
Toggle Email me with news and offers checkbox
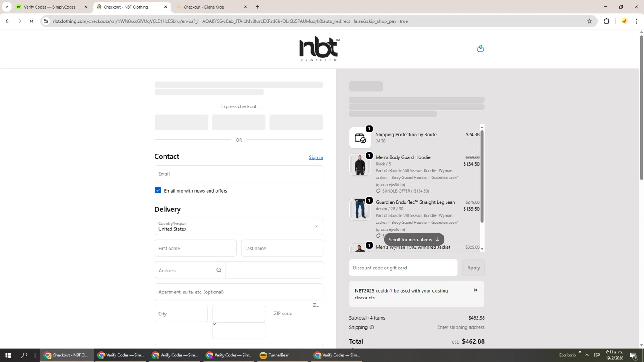pos(158,190)
